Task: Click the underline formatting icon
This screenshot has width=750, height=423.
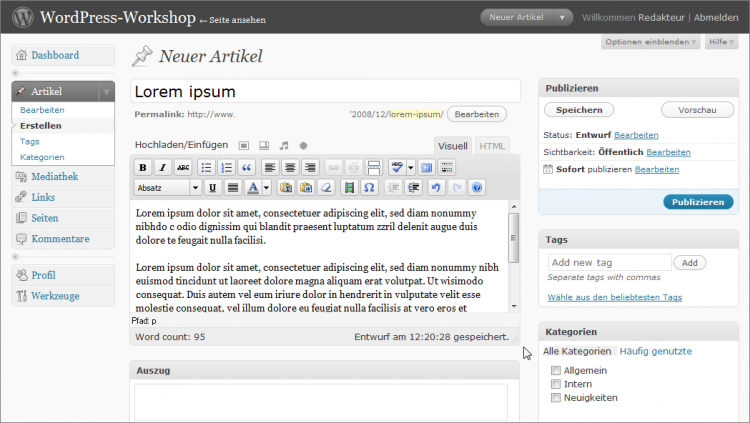Action: pyautogui.click(x=213, y=187)
